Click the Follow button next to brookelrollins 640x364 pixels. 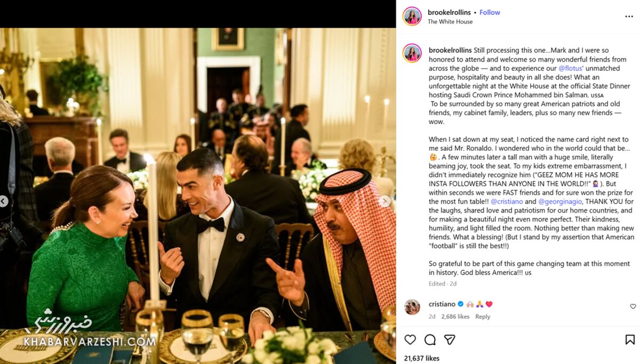490,12
